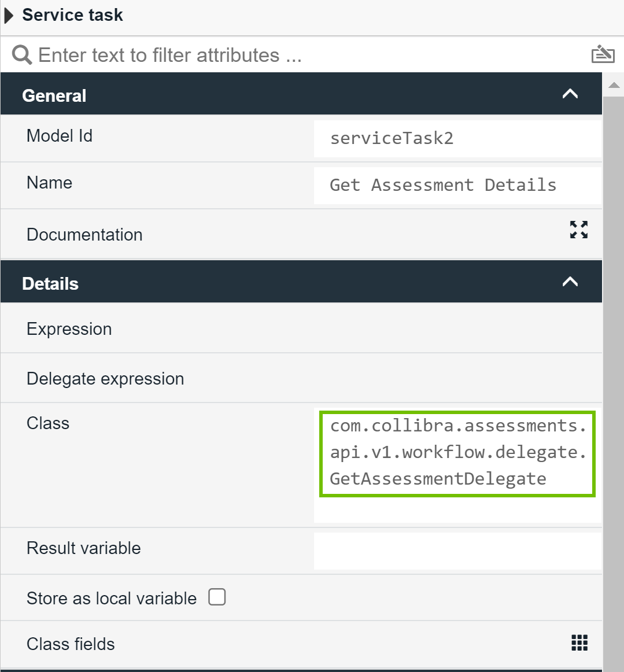The width and height of the screenshot is (624, 672).
Task: Click the scrollbar up arrow
Action: 614,86
